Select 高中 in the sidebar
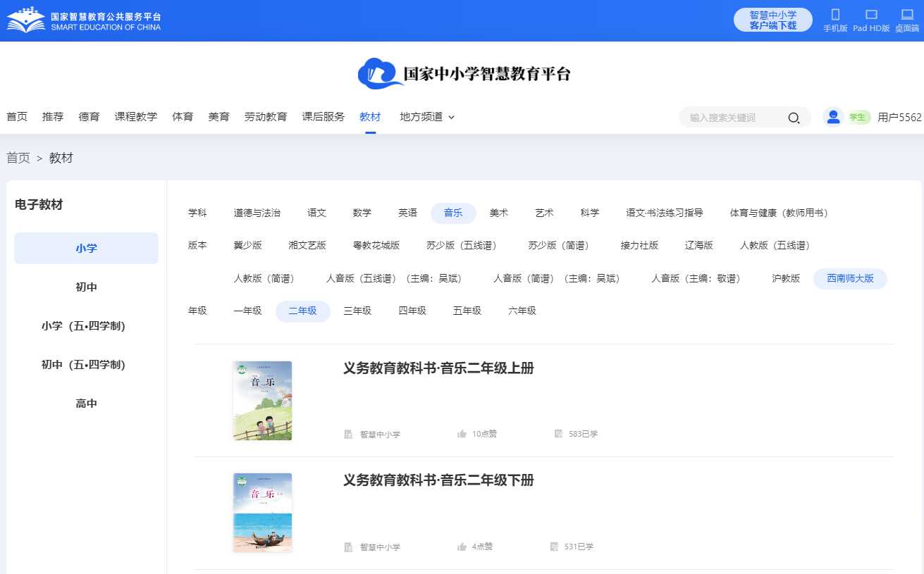 coord(86,403)
